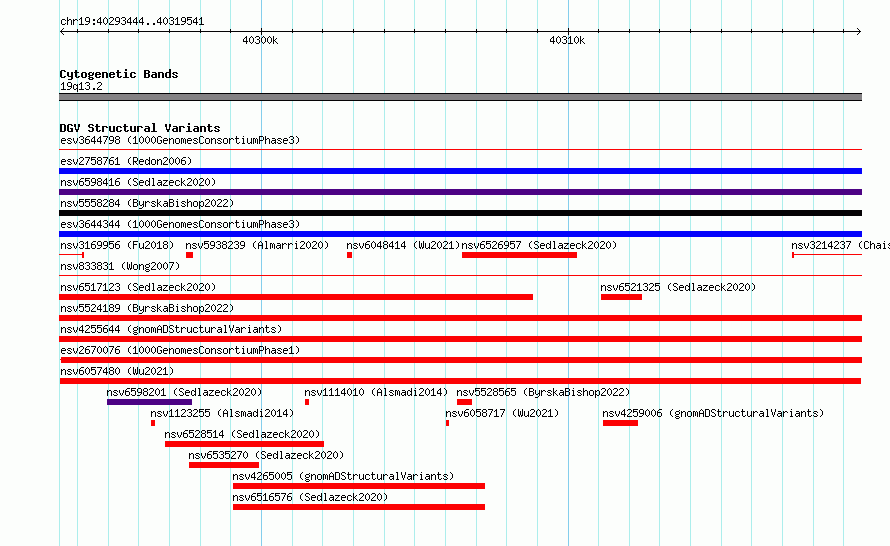Select the red nsv4265005 variant bar
The width and height of the screenshot is (890, 546).
coord(359,486)
